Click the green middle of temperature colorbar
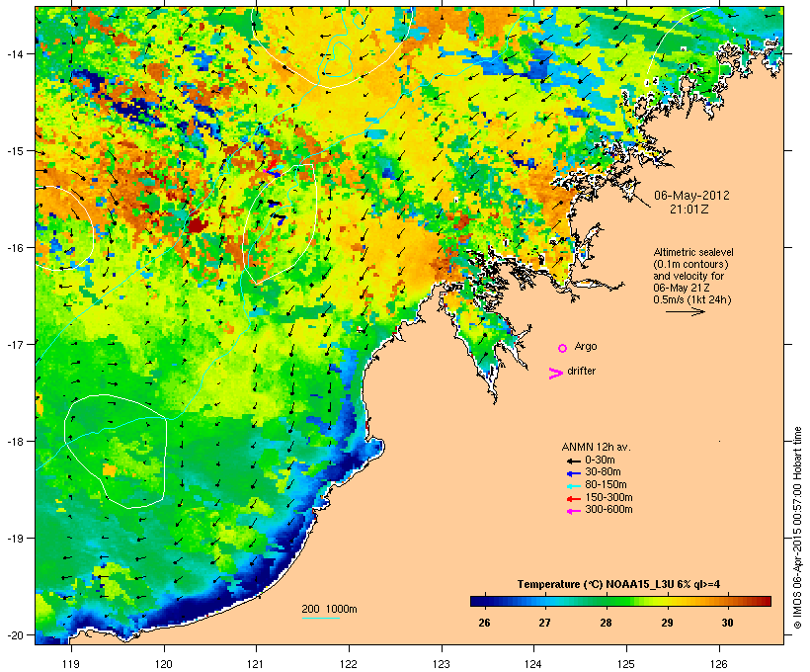Image resolution: width=810 pixels, height=672 pixels. [x=620, y=601]
